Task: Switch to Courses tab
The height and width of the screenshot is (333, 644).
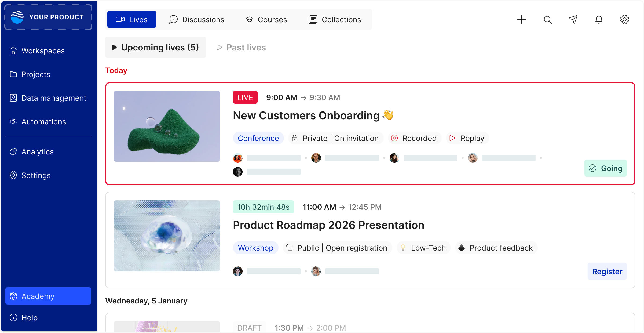Action: 266,20
